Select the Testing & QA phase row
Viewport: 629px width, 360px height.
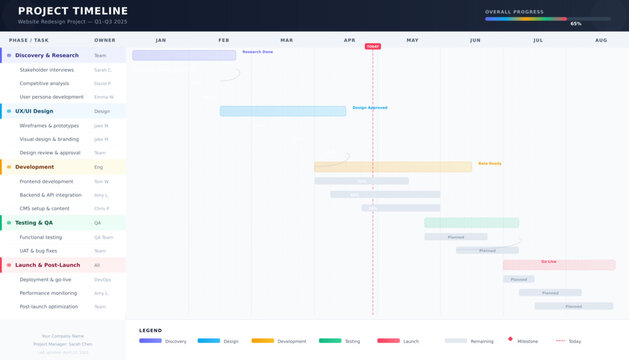coord(63,223)
